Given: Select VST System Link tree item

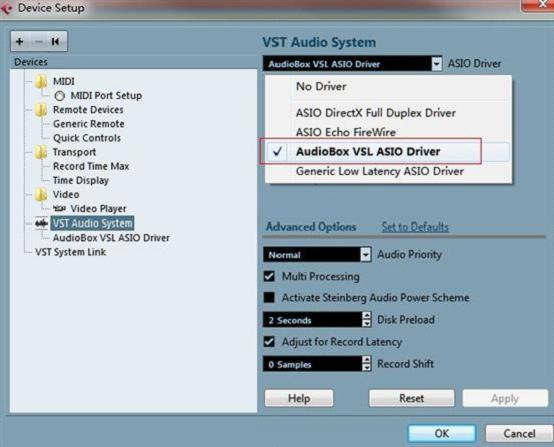Looking at the screenshot, I should coord(71,252).
